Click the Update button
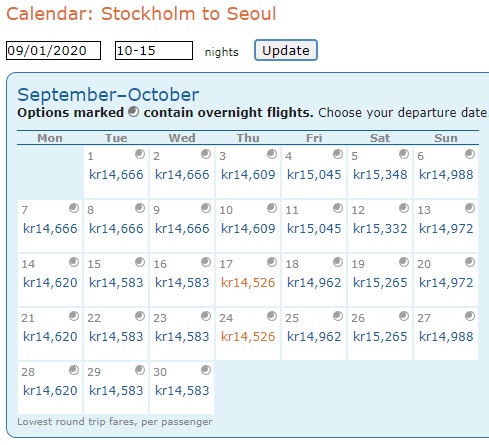The height and width of the screenshot is (445, 489). click(286, 50)
